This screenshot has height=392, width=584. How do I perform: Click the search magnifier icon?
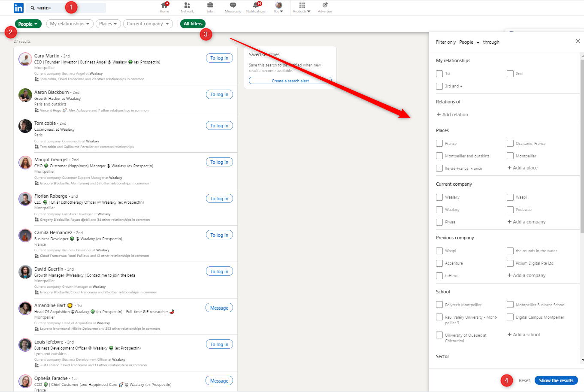tap(32, 8)
